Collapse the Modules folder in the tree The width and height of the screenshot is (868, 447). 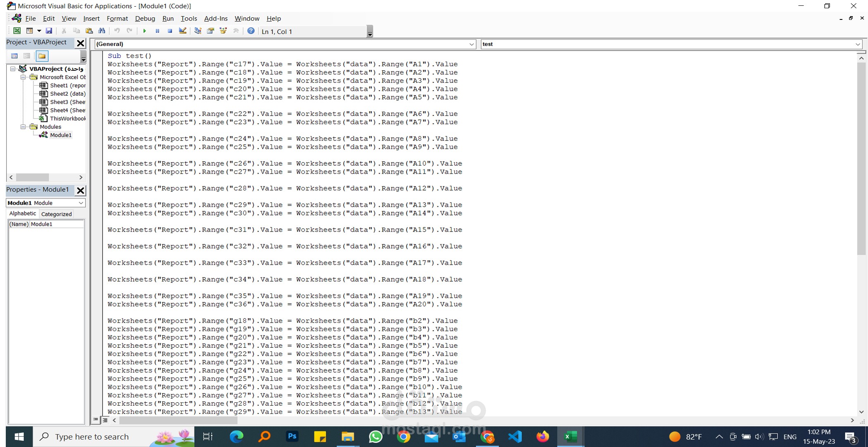pos(23,127)
